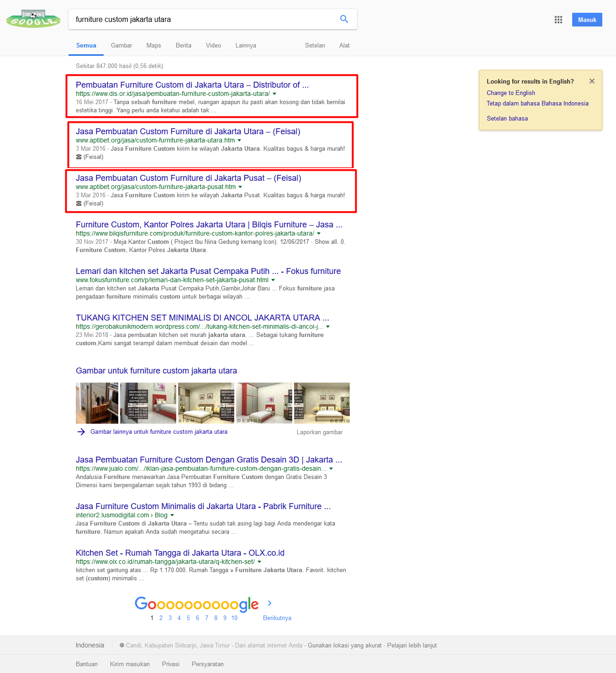Click Gunakan lokasi yang akurat link
Image resolution: width=616 pixels, height=673 pixels.
click(x=345, y=646)
